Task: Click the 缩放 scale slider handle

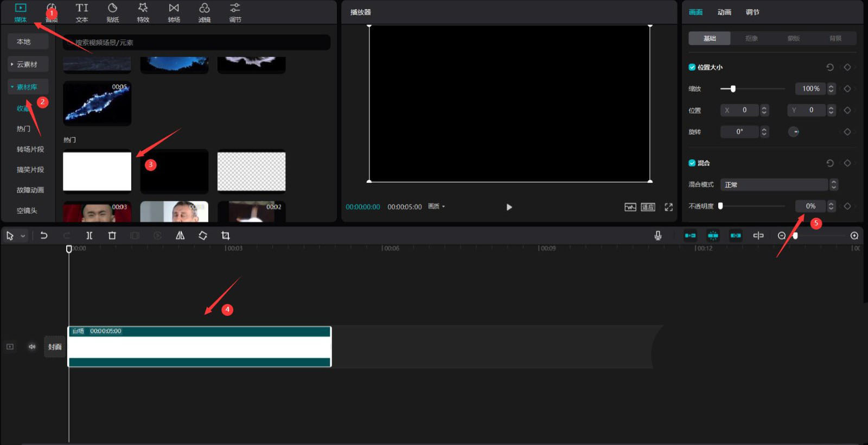Action: (x=733, y=89)
